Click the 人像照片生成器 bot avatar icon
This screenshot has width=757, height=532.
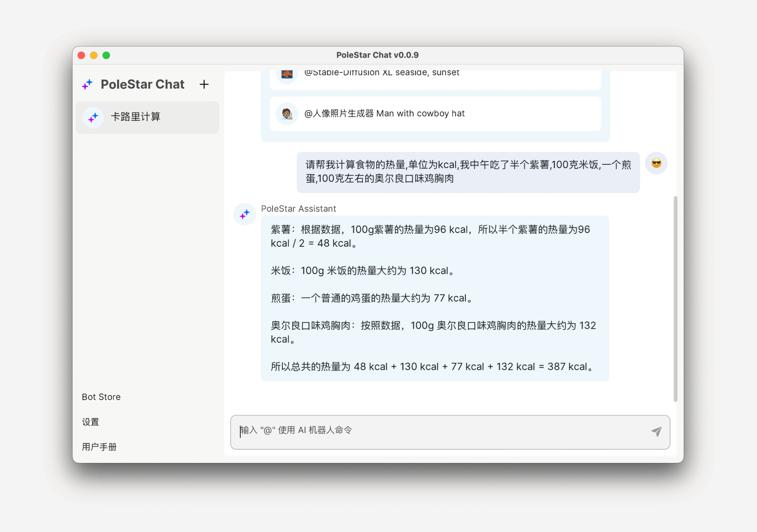pos(287,114)
